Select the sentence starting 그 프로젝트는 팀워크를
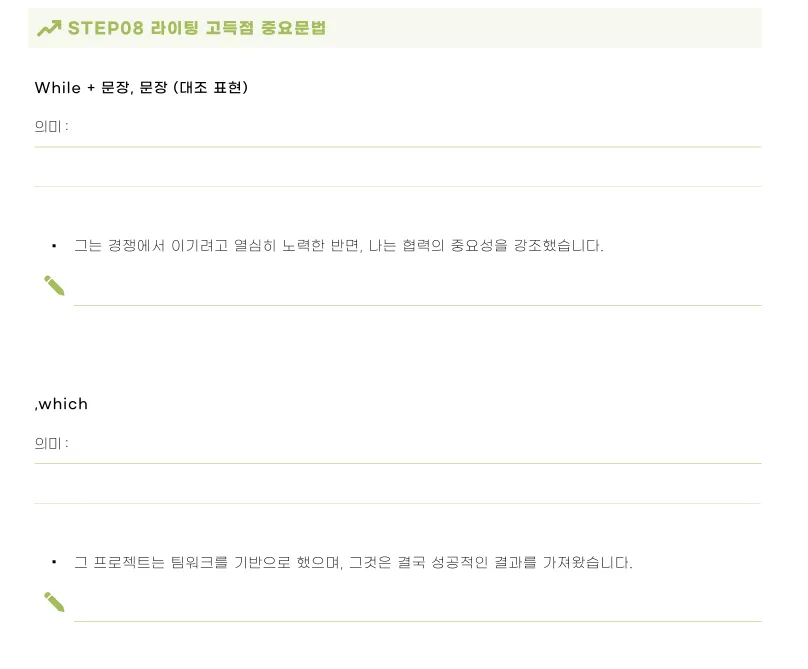Screen dimensions: 808x669 tap(353, 562)
